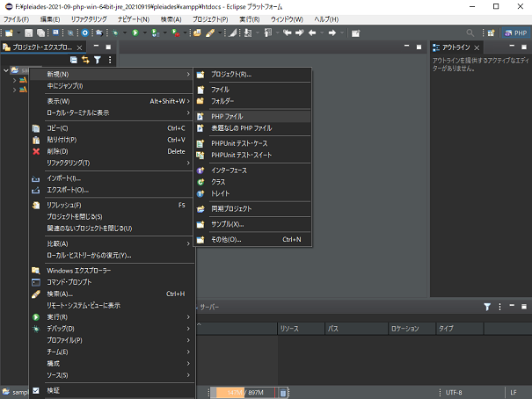Toggle Mark Occurrences toolbar button
Viewport: 532px width, 399px height.
point(233,33)
